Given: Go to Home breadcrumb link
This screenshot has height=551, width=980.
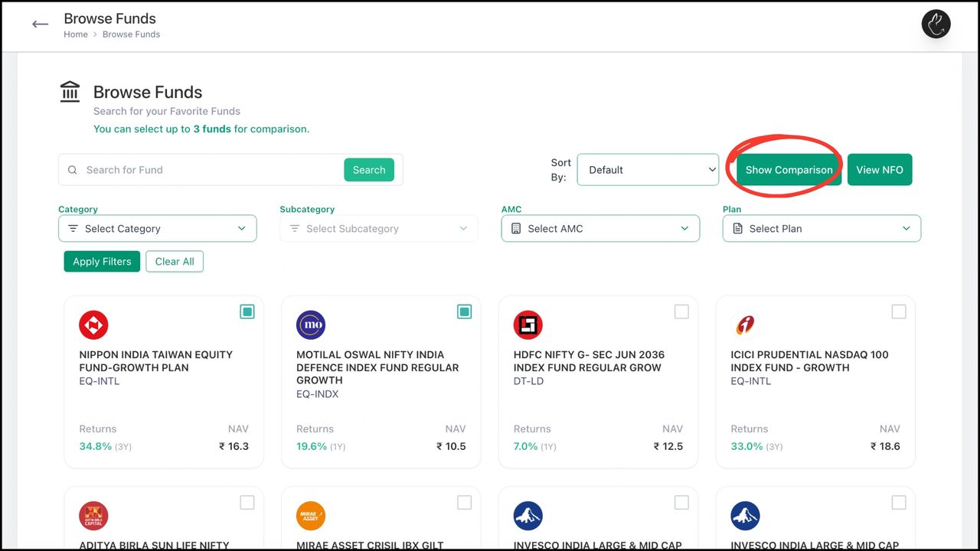Looking at the screenshot, I should tap(76, 34).
